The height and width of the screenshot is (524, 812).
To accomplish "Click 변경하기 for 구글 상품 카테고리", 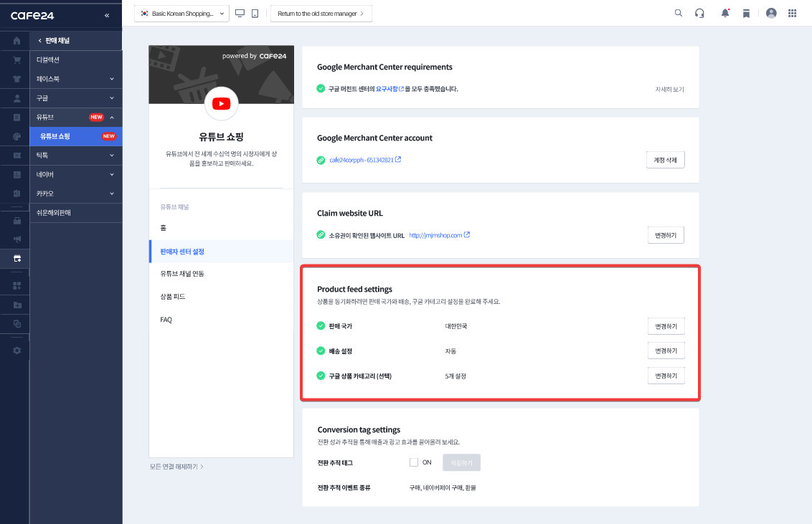I will click(666, 376).
